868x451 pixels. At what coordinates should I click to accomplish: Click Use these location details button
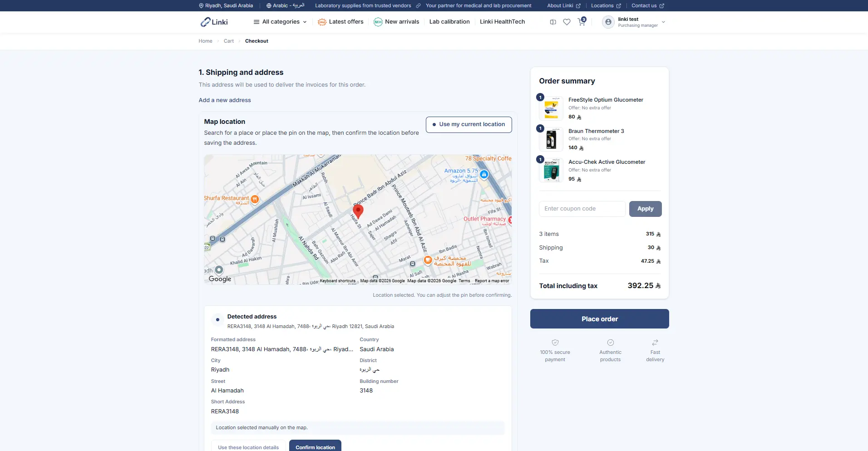248,446
